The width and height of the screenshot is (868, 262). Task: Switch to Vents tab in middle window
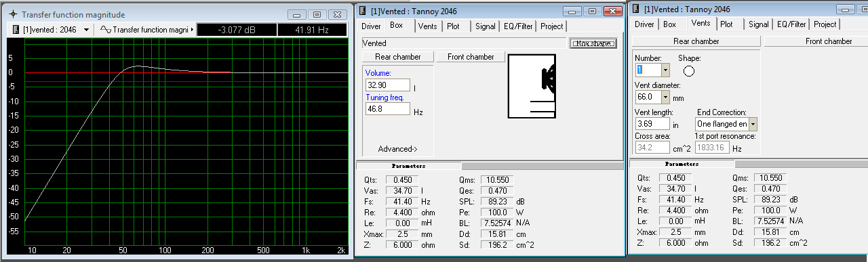(427, 26)
